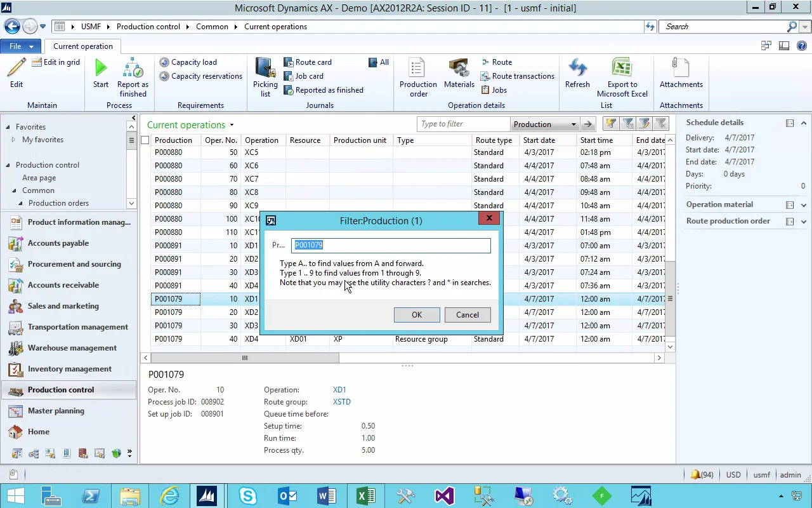
Task: Refresh the list
Action: point(577,73)
